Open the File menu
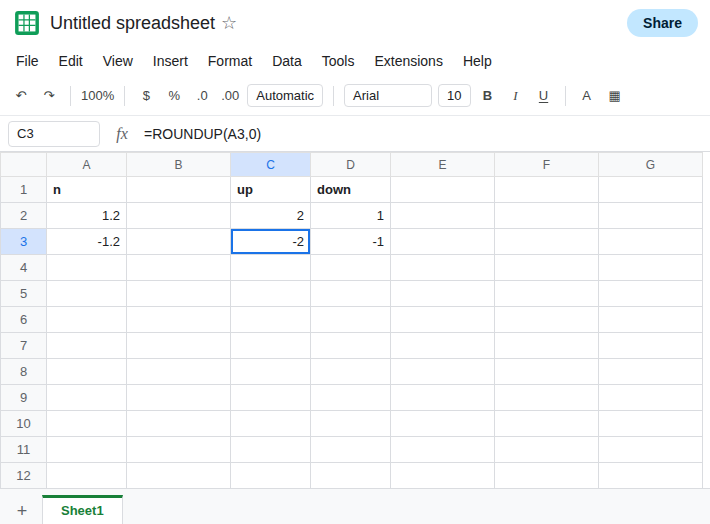 pos(27,61)
